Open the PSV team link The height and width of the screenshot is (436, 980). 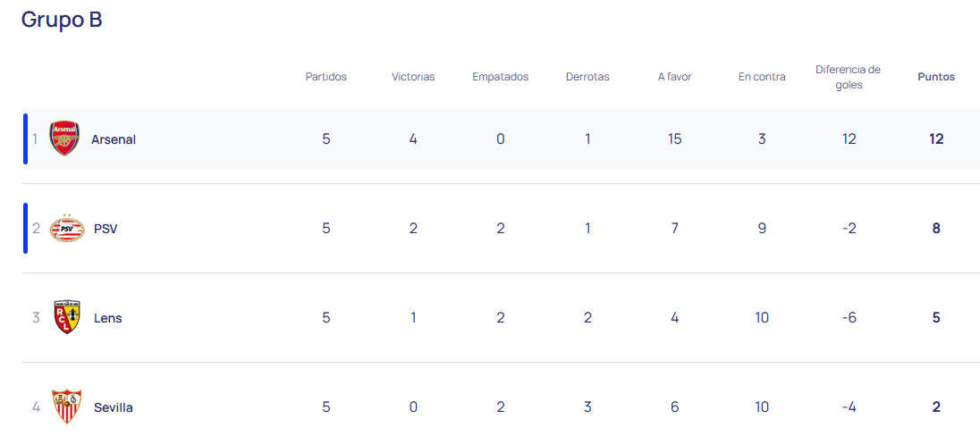(x=106, y=229)
